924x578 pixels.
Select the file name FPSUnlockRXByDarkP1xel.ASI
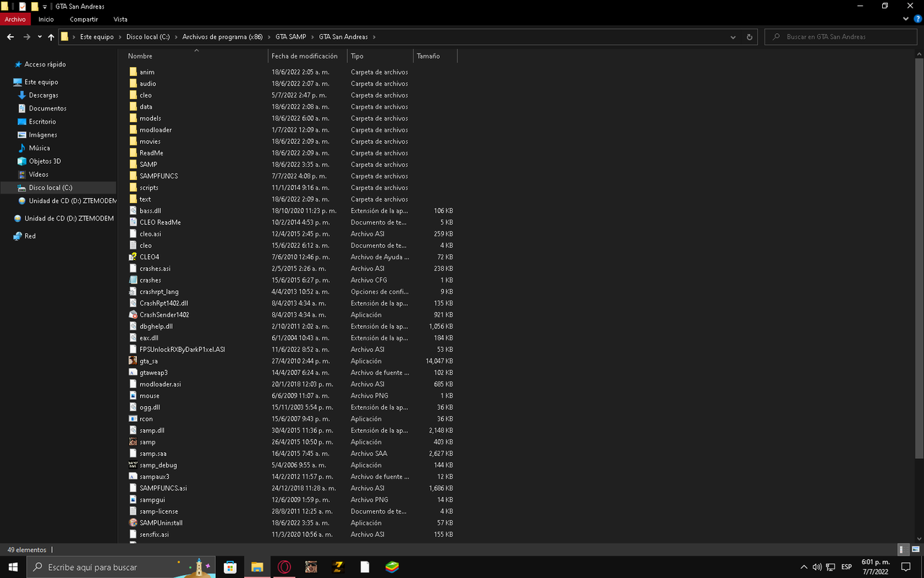tap(183, 349)
